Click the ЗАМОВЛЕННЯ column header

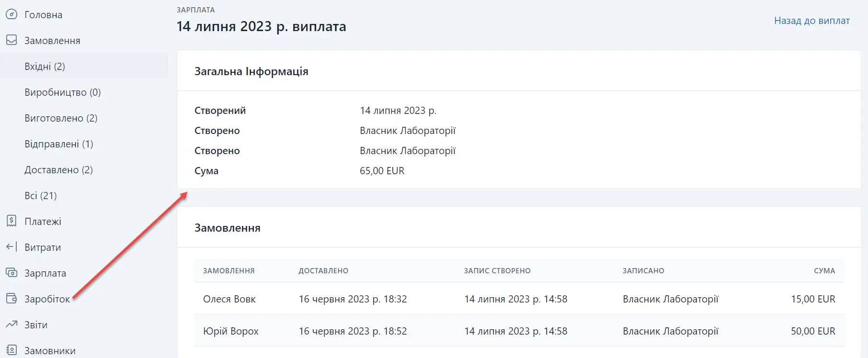[228, 271]
